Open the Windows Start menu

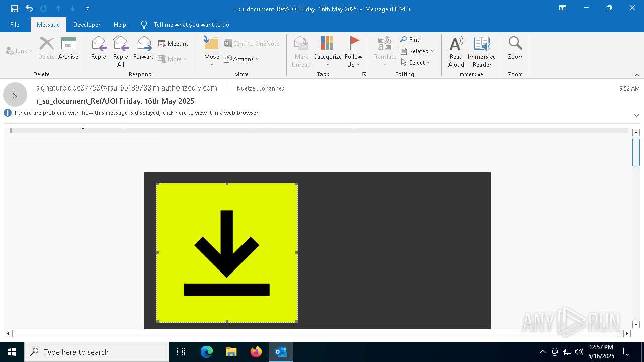pos(12,352)
